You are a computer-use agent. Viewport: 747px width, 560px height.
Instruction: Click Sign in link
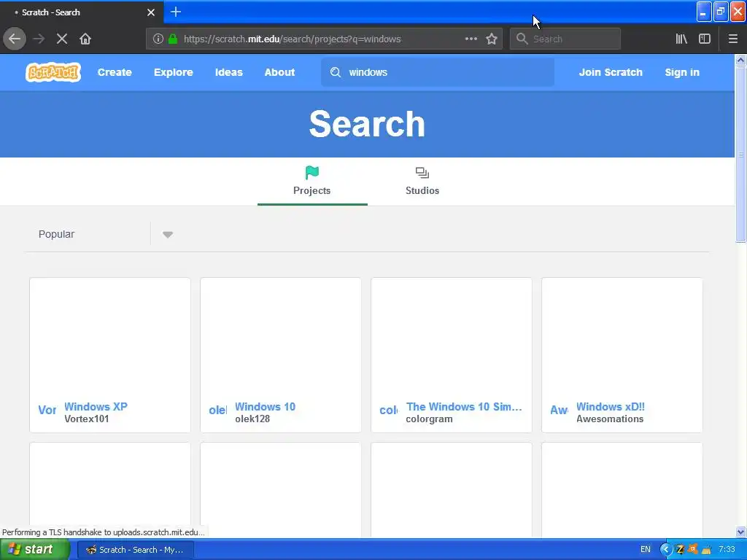(682, 72)
